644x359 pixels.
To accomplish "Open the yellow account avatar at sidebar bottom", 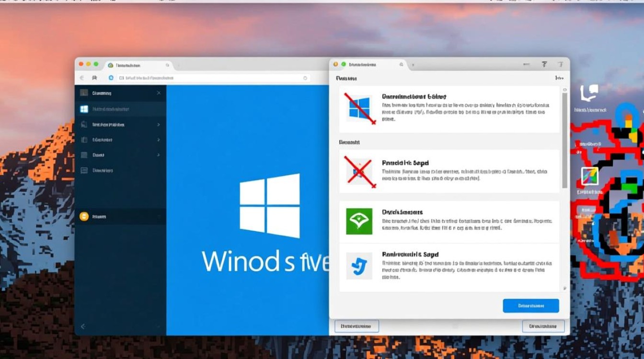I will point(83,216).
